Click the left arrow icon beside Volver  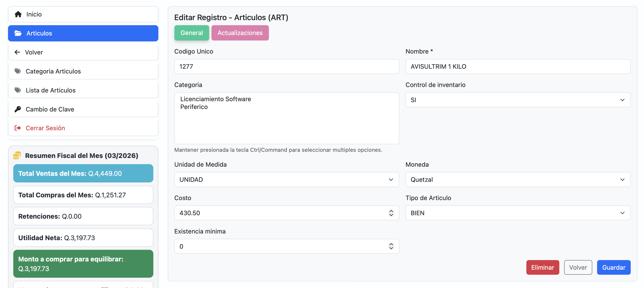(17, 52)
